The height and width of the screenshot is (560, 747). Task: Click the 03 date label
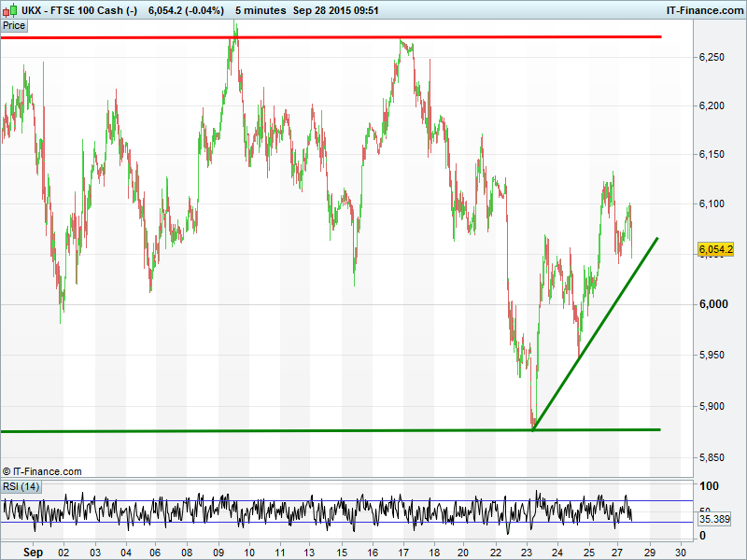(x=95, y=553)
